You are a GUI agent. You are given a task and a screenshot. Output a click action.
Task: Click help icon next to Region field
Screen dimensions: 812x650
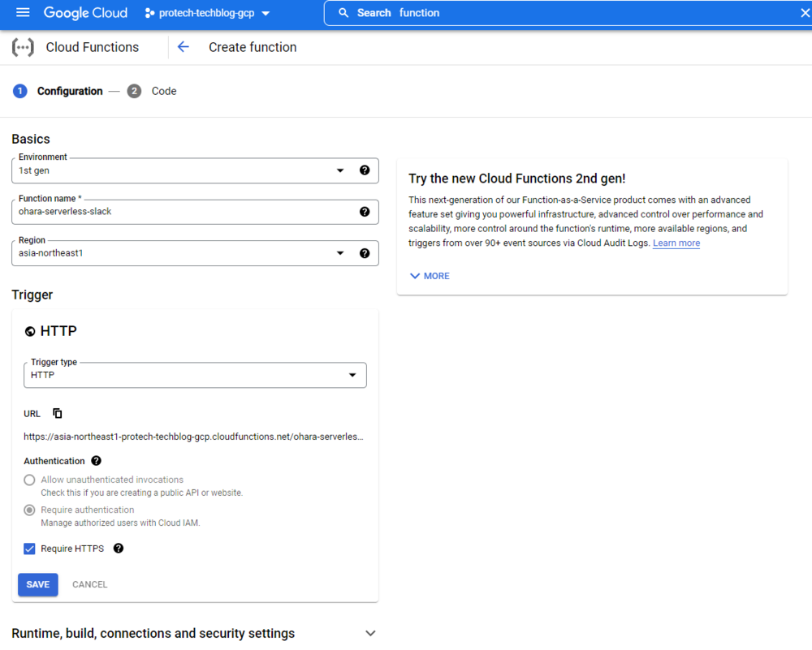point(365,253)
